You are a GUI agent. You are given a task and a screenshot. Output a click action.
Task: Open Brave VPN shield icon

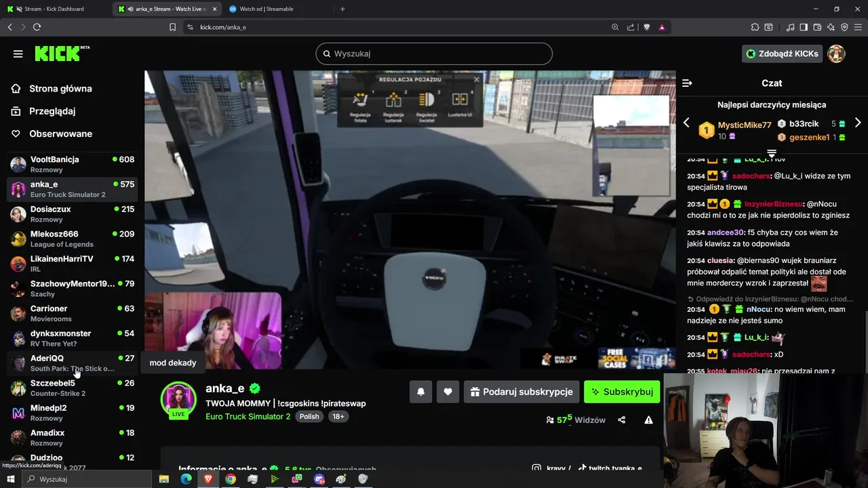pos(844,27)
